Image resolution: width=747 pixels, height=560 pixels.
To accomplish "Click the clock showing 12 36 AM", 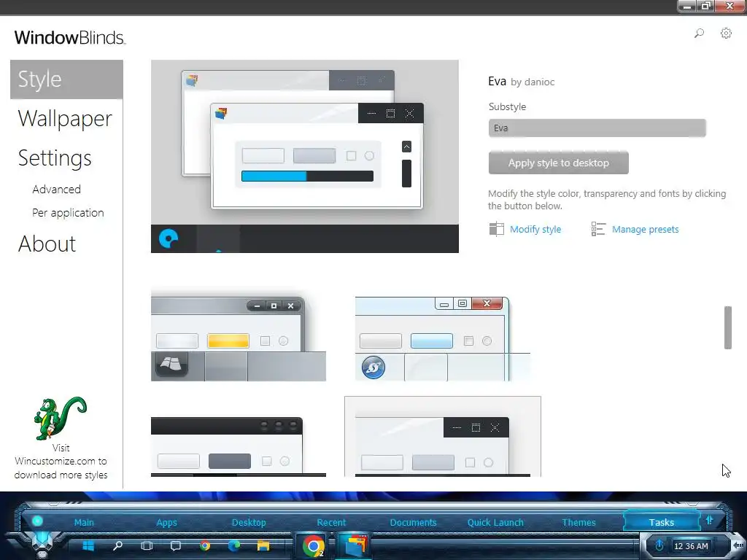I will (691, 546).
